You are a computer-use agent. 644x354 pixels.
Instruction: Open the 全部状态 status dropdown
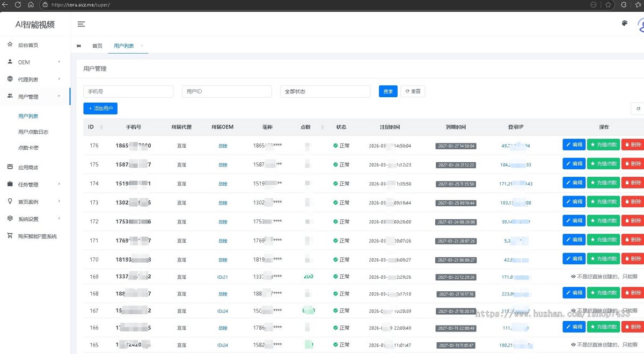pyautogui.click(x=325, y=91)
